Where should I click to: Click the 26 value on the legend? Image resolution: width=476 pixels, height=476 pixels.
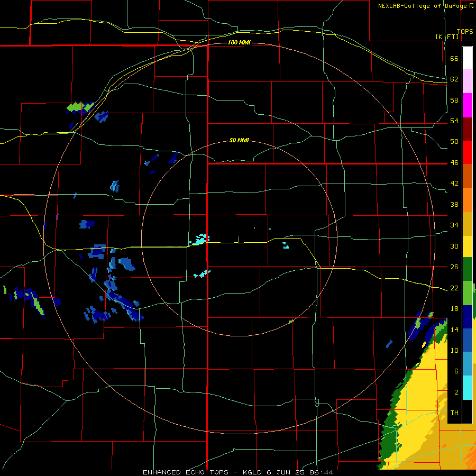[454, 267]
